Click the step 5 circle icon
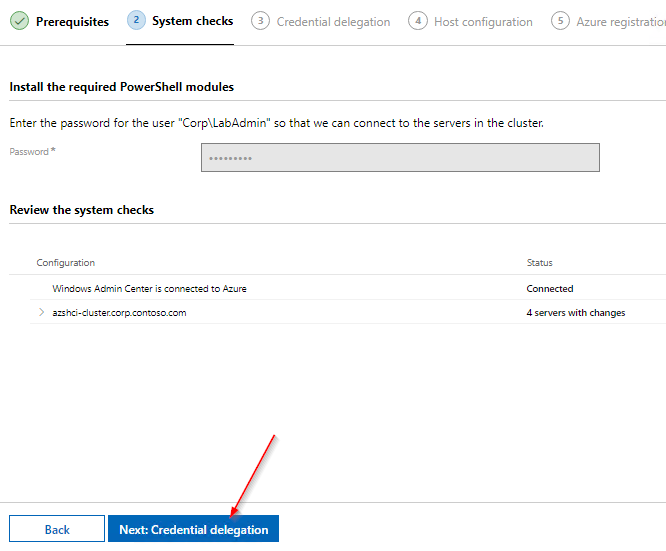Image resolution: width=666 pixels, height=551 pixels. [560, 21]
